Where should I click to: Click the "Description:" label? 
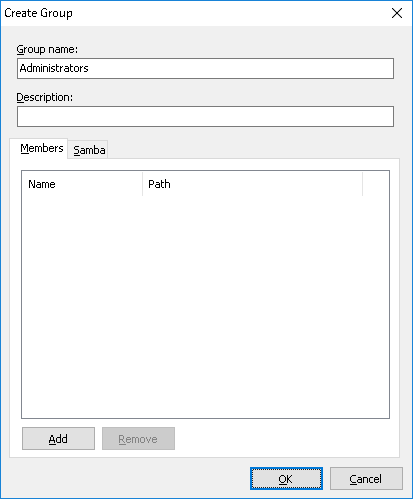click(x=45, y=97)
